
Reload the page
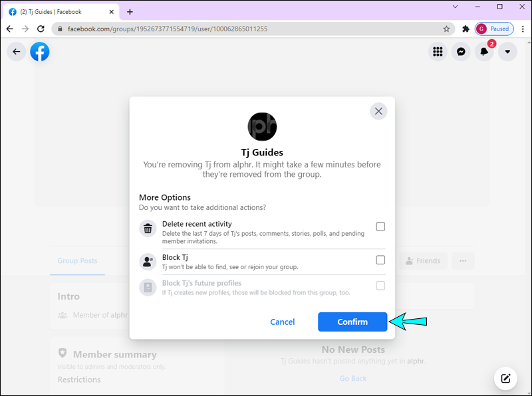tap(41, 29)
